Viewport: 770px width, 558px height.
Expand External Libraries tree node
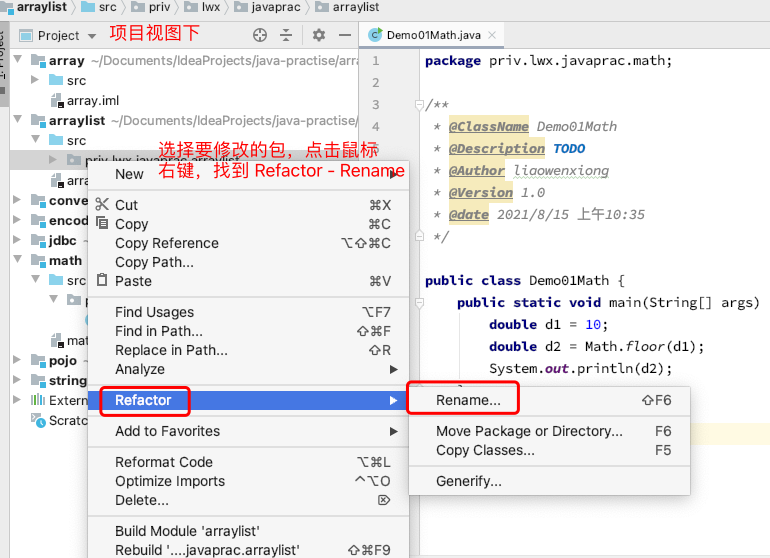tap(17, 399)
